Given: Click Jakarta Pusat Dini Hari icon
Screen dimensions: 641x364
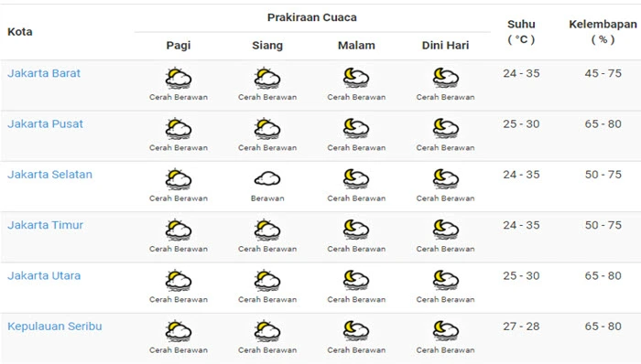Looking at the screenshot, I should pos(446,129).
